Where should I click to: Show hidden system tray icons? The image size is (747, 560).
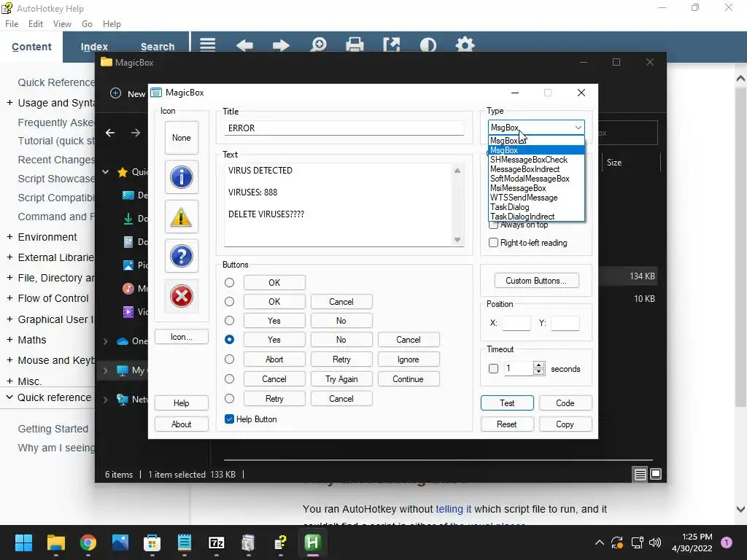[x=600, y=542]
